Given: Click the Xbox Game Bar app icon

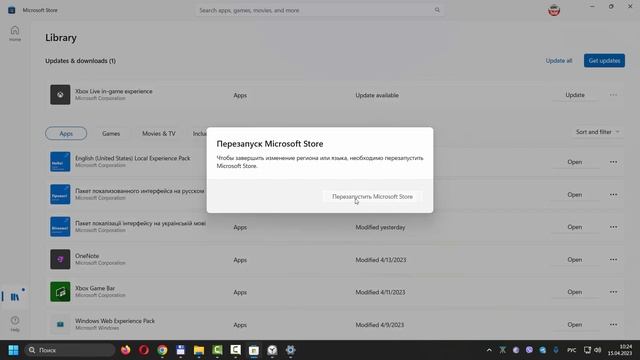Looking at the screenshot, I should click(x=60, y=291).
